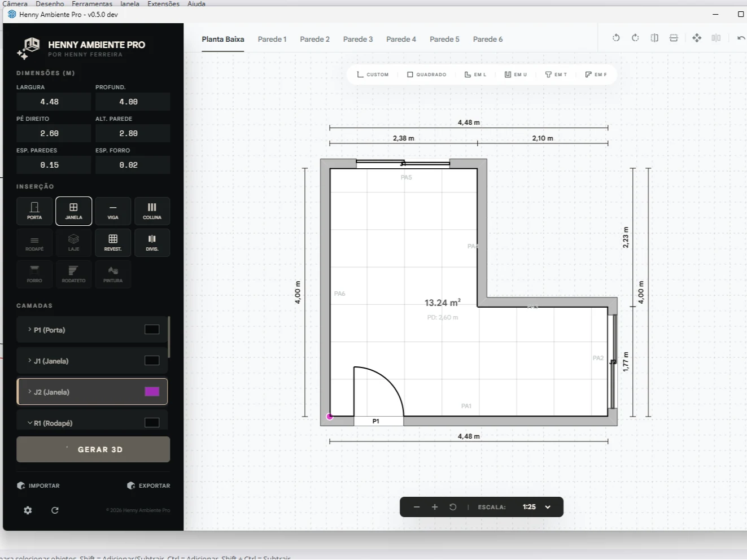The height and width of the screenshot is (560, 747).
Task: Select the Laje insertion tool
Action: (x=73, y=243)
